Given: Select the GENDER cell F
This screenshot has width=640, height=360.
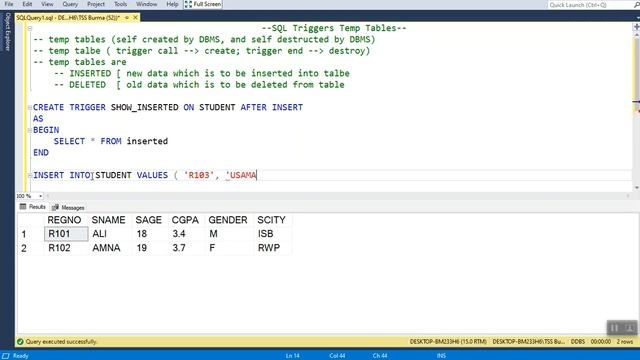Looking at the screenshot, I should 229,248.
